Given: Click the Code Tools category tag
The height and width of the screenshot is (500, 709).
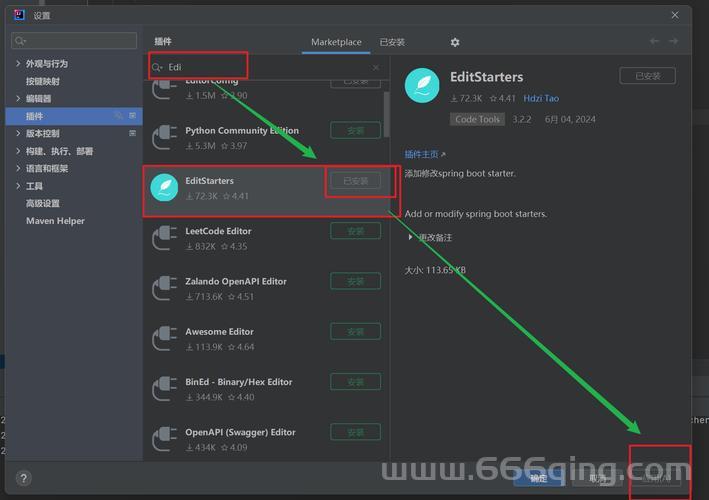Looking at the screenshot, I should (x=477, y=119).
